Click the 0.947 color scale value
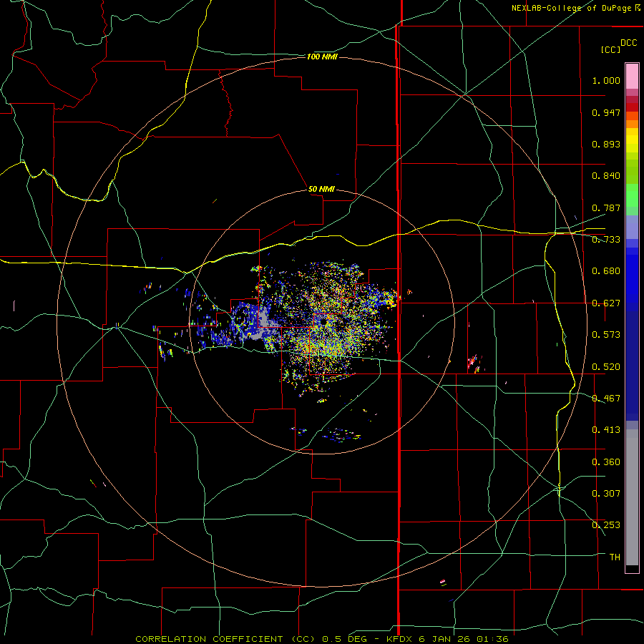The width and height of the screenshot is (644, 644). (x=606, y=112)
